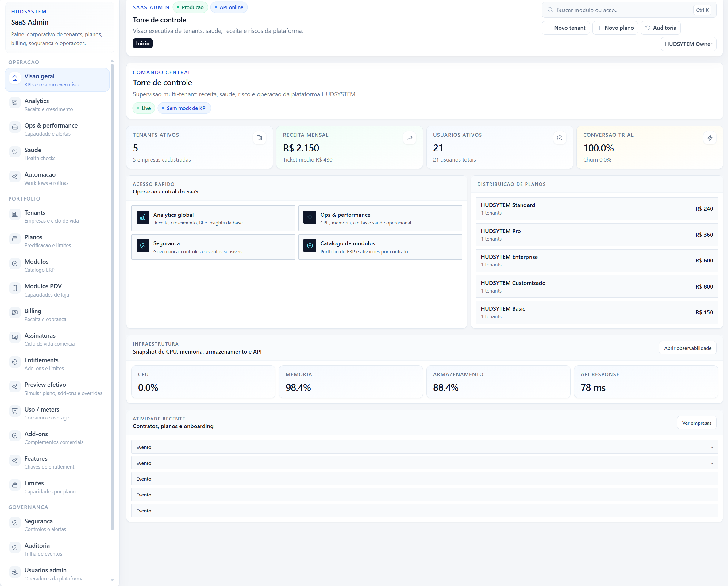Open Visao geral in the sidebar

57,80
